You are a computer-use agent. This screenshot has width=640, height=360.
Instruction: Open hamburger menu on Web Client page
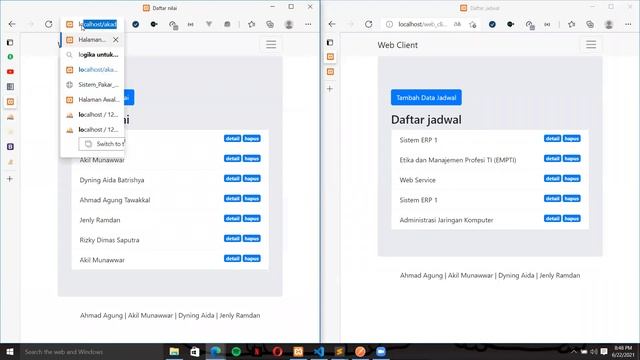pyautogui.click(x=591, y=44)
